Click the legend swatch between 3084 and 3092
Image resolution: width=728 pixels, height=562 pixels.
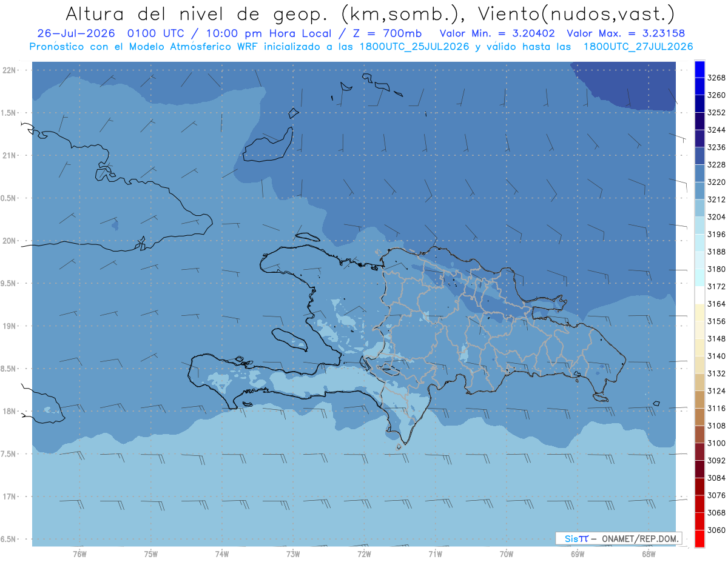699,469
